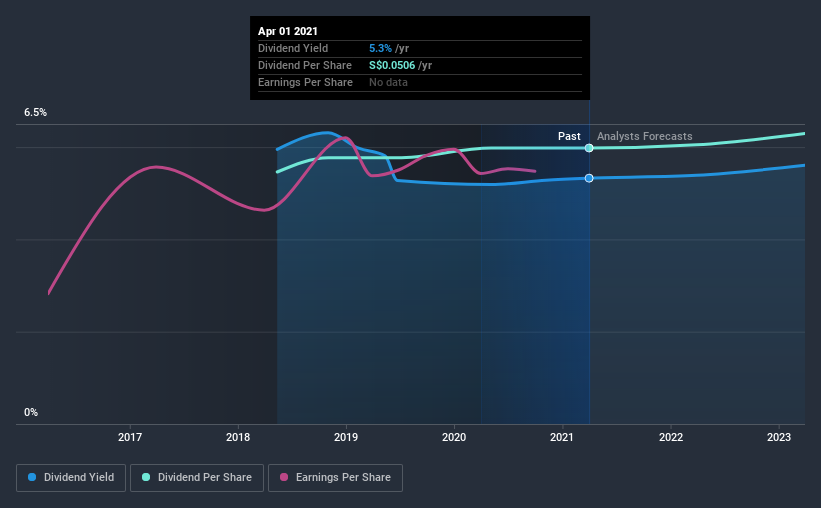Image resolution: width=821 pixels, height=508 pixels.
Task: Click the 2018 x-axis label
Action: tap(238, 437)
